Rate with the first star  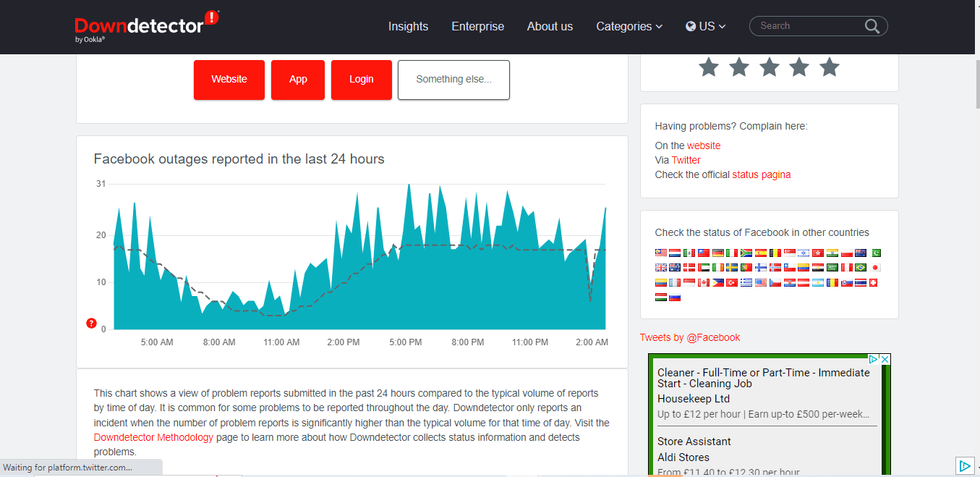[709, 67]
